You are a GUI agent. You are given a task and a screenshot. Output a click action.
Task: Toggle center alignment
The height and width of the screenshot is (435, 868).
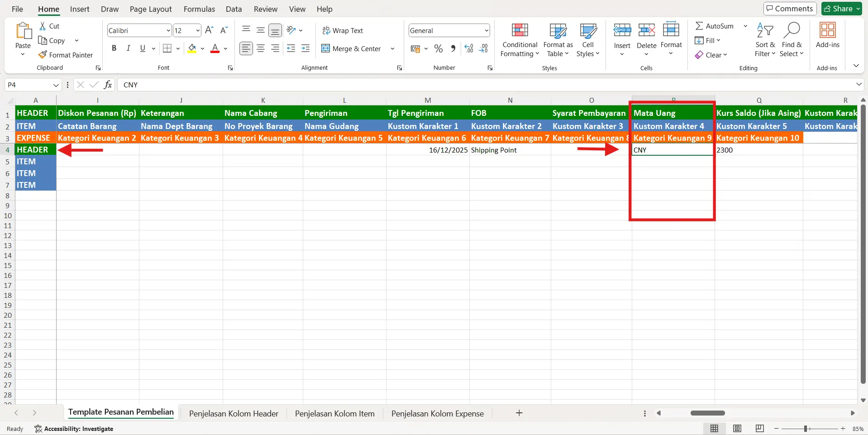(x=260, y=48)
